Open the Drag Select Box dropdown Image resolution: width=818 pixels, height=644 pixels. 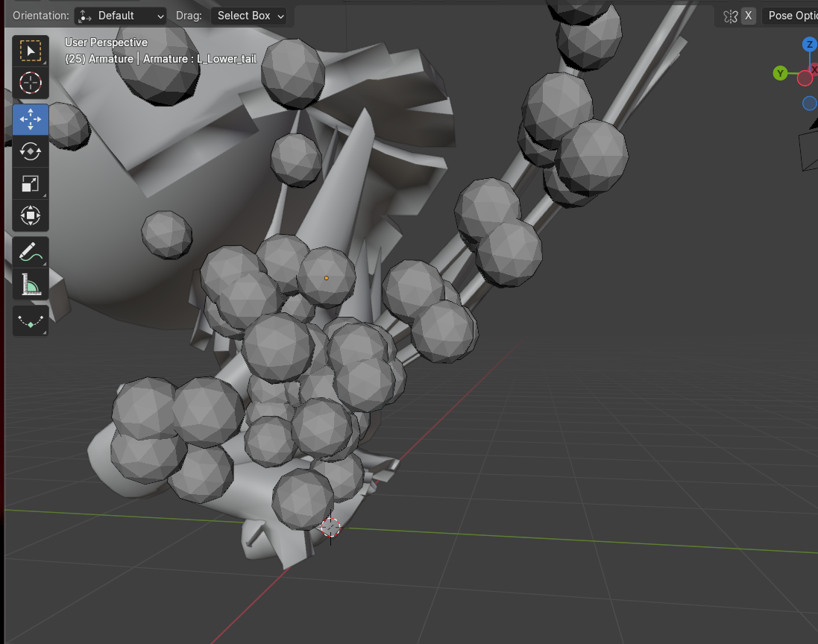tap(249, 16)
